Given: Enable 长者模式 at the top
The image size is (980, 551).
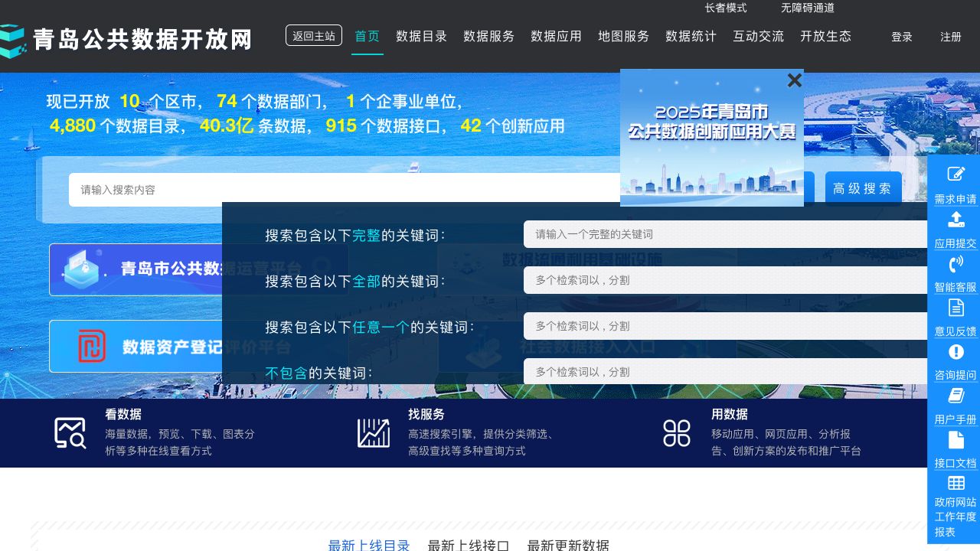Looking at the screenshot, I should tap(725, 8).
